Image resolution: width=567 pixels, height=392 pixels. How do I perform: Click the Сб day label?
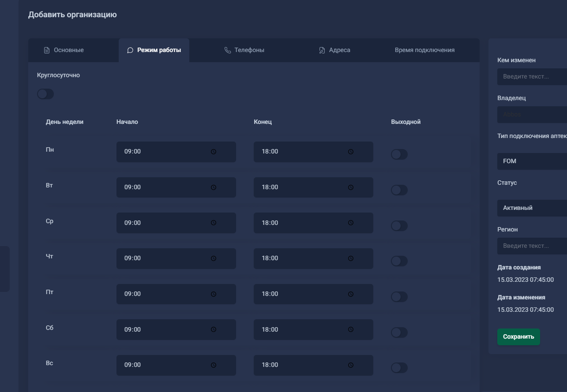click(49, 328)
